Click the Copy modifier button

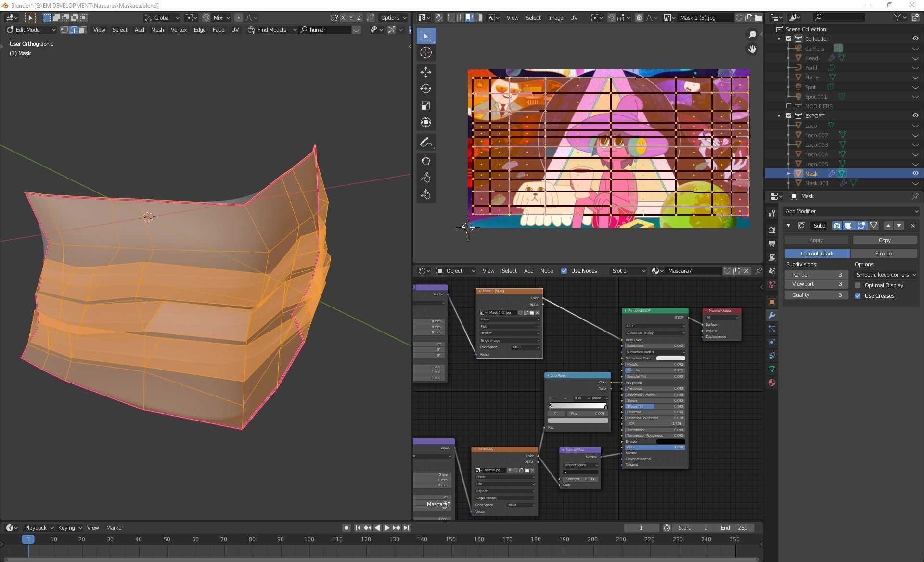pyautogui.click(x=885, y=240)
